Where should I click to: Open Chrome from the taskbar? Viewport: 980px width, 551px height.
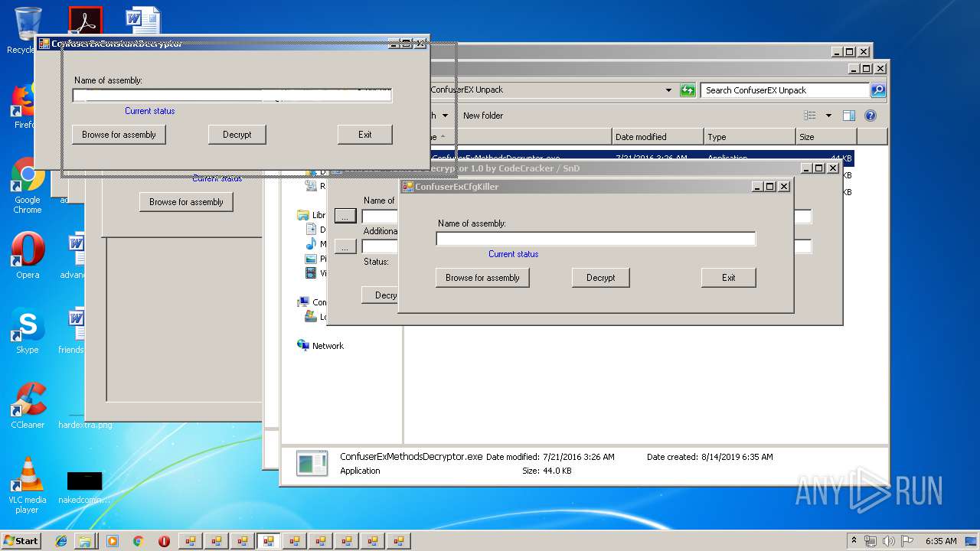(x=139, y=541)
